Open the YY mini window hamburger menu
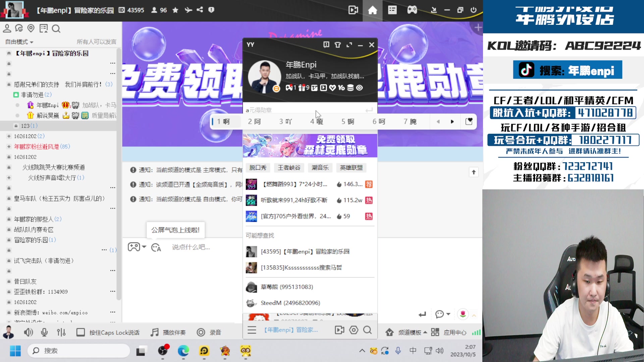644x362 pixels. [252, 330]
